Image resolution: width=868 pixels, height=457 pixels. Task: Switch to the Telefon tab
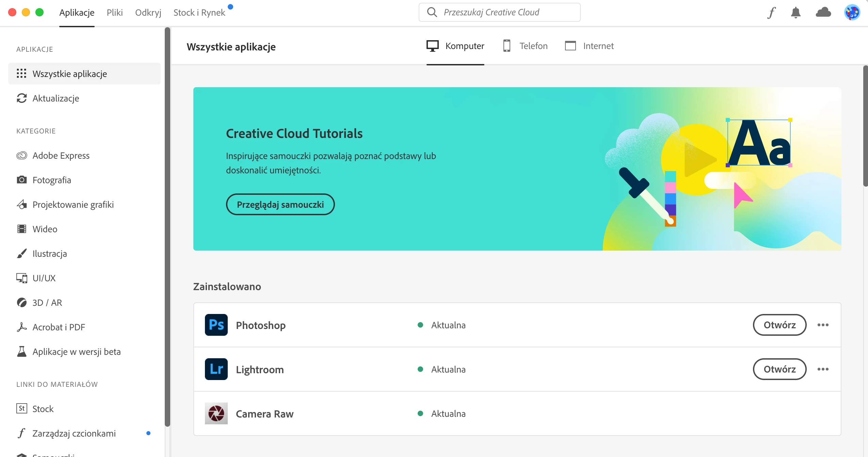pos(526,46)
